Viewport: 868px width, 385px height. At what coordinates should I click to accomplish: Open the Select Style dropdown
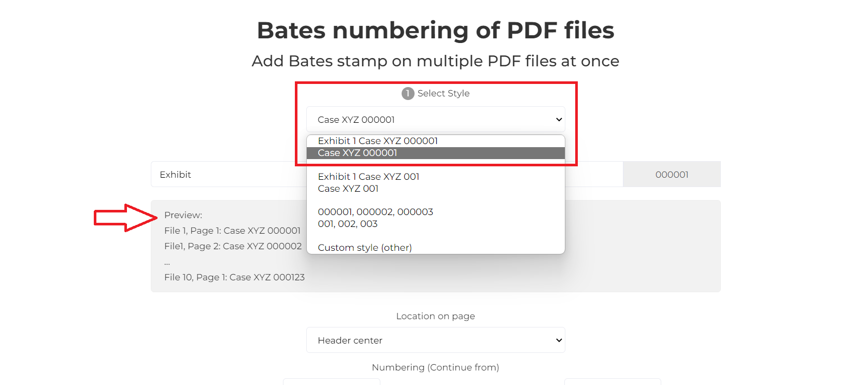(435, 119)
